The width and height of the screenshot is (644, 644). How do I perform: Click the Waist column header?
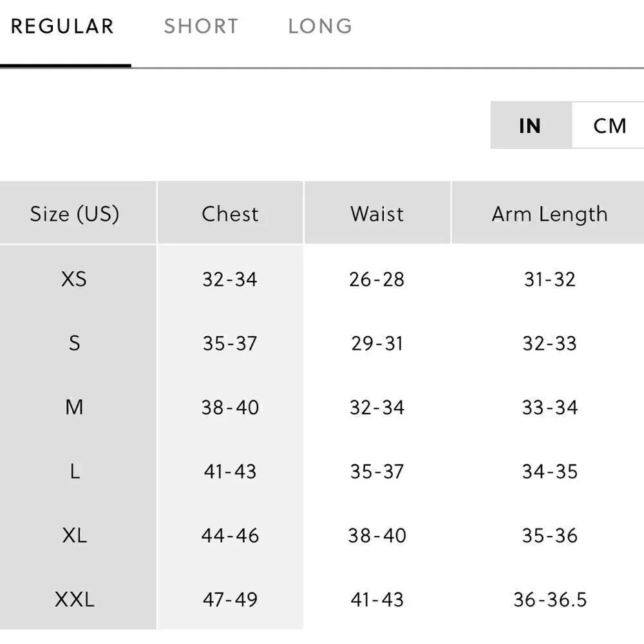tap(377, 213)
